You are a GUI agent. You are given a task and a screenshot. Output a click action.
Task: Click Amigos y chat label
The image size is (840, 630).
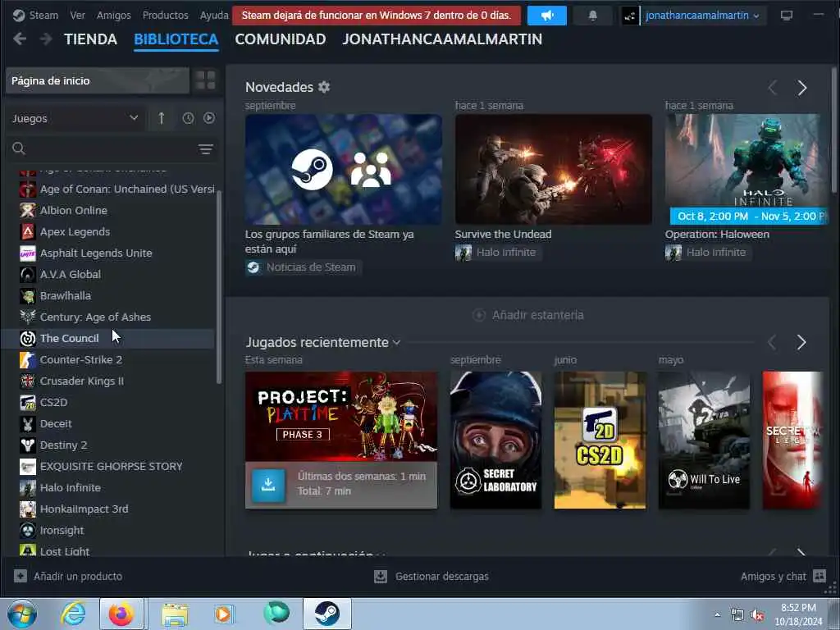click(x=773, y=576)
